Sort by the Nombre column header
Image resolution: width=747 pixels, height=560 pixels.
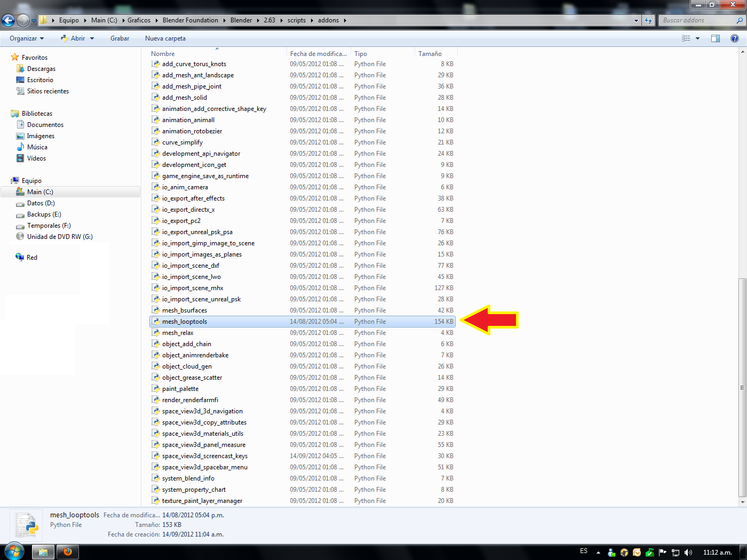click(218, 54)
